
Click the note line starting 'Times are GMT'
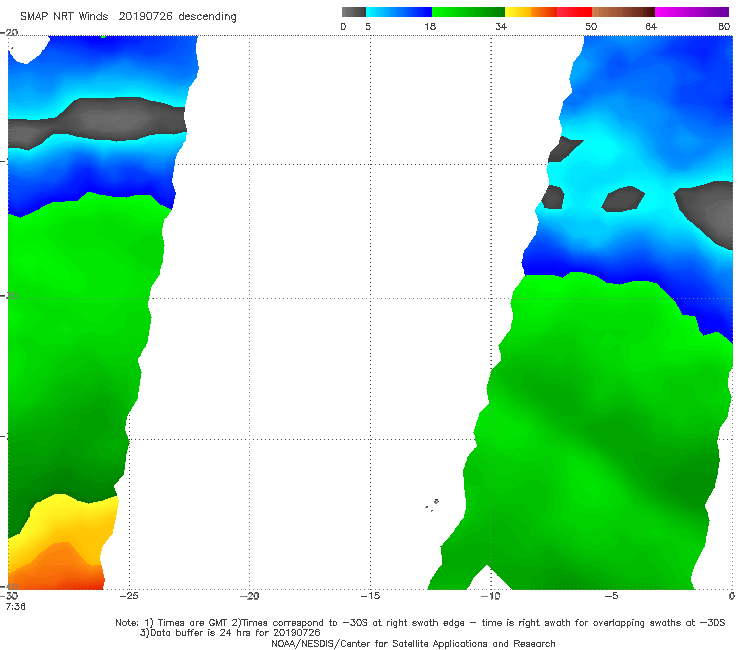[420, 623]
